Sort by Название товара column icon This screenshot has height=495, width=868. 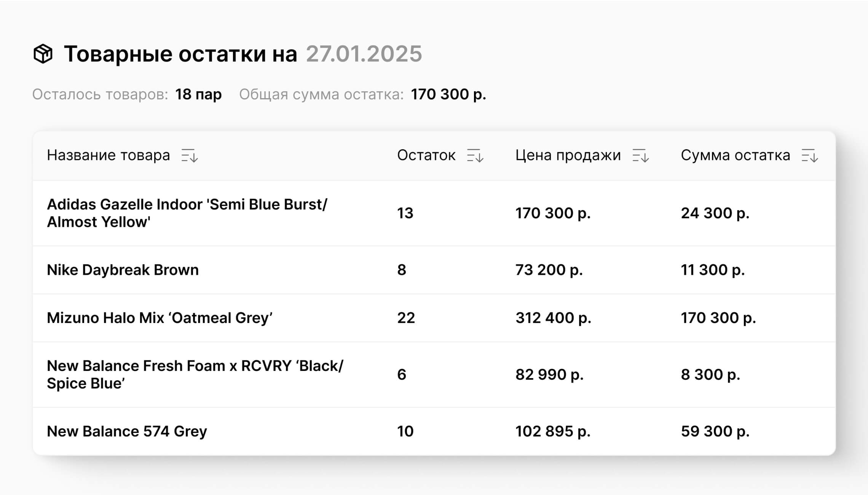pyautogui.click(x=189, y=156)
